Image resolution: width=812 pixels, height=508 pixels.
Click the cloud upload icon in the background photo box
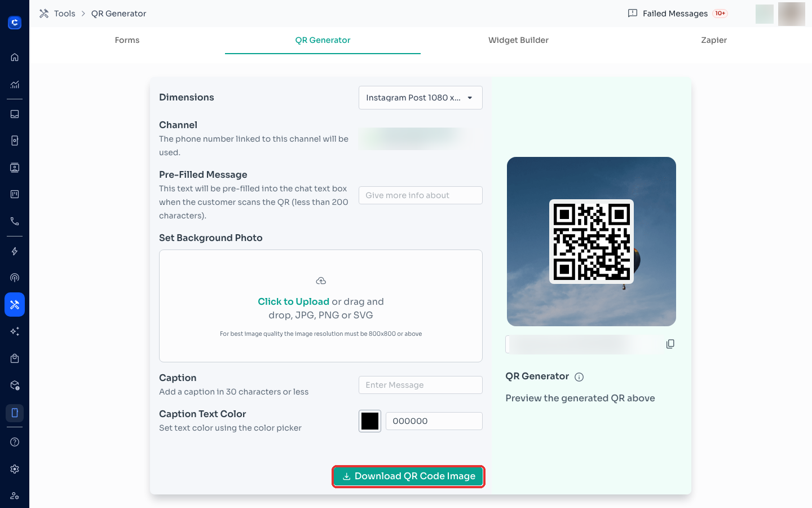coord(321,281)
